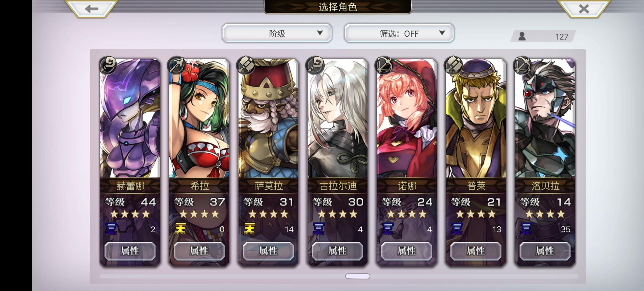This screenshot has height=291, width=644.
Task: Click the bow class icon on 诺娜
Action: pos(384,65)
